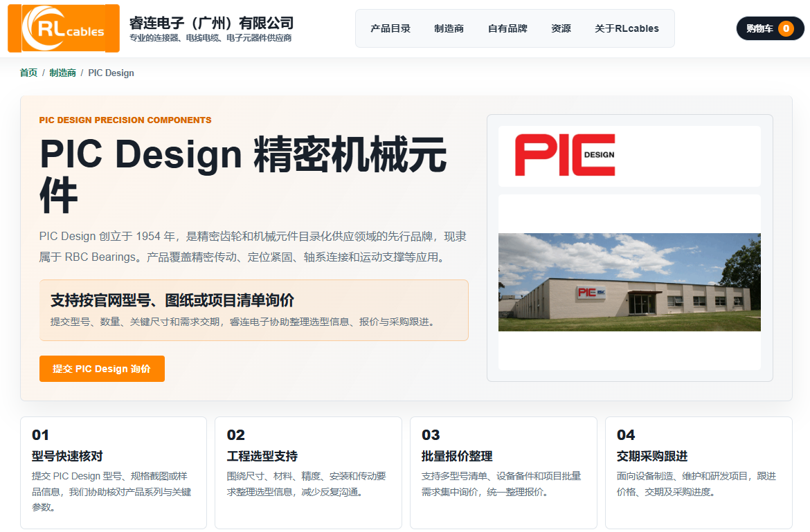Click PIC DESIGN PRECISION COMPONENTS label
This screenshot has height=532, width=810.
(125, 120)
